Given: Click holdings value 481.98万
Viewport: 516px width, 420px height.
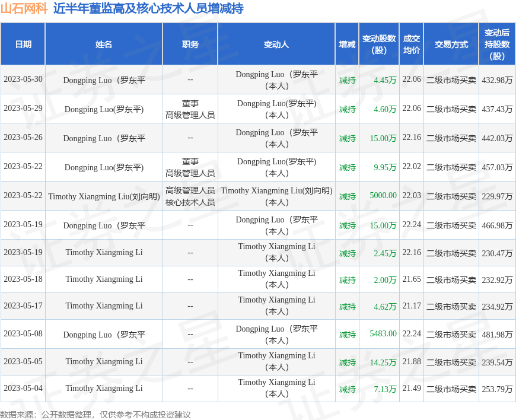Looking at the screenshot, I should tap(497, 335).
